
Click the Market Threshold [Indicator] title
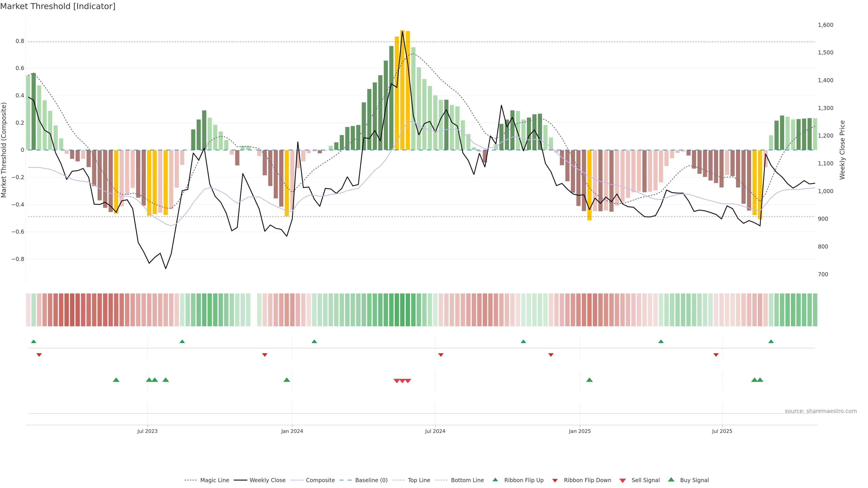tap(58, 6)
